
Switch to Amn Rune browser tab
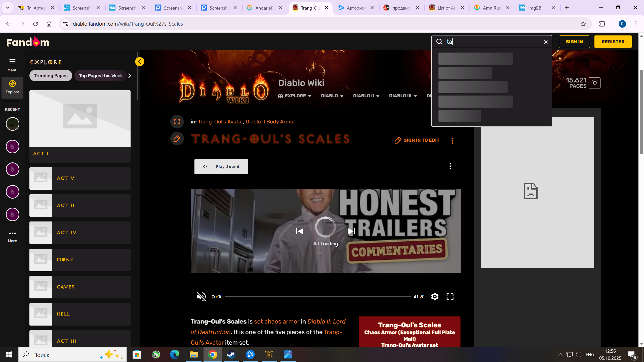pos(492,8)
